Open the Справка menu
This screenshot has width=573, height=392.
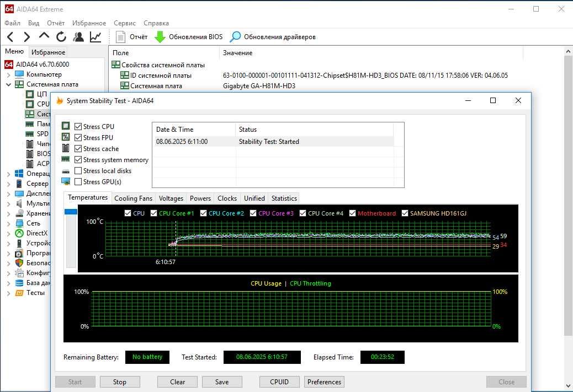156,23
